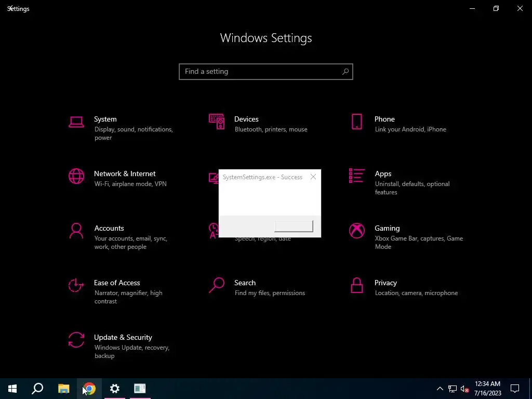532x399 pixels.
Task: Click the magnifier icon in Find a setting box
Action: tap(345, 72)
